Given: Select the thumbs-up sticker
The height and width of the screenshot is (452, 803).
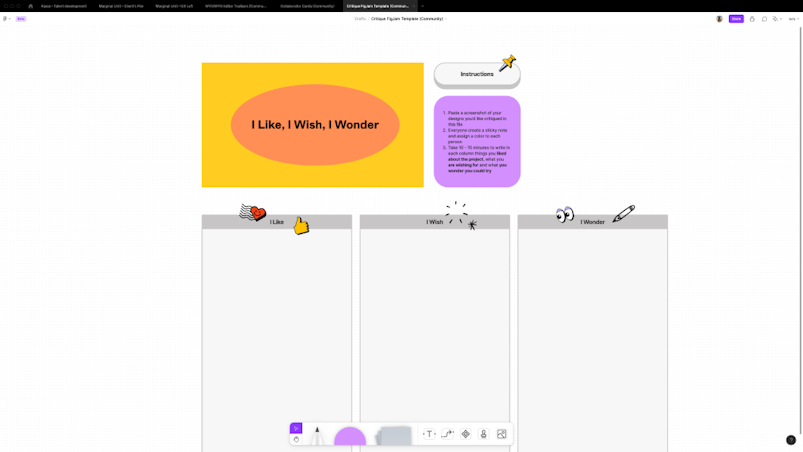Looking at the screenshot, I should point(301,225).
